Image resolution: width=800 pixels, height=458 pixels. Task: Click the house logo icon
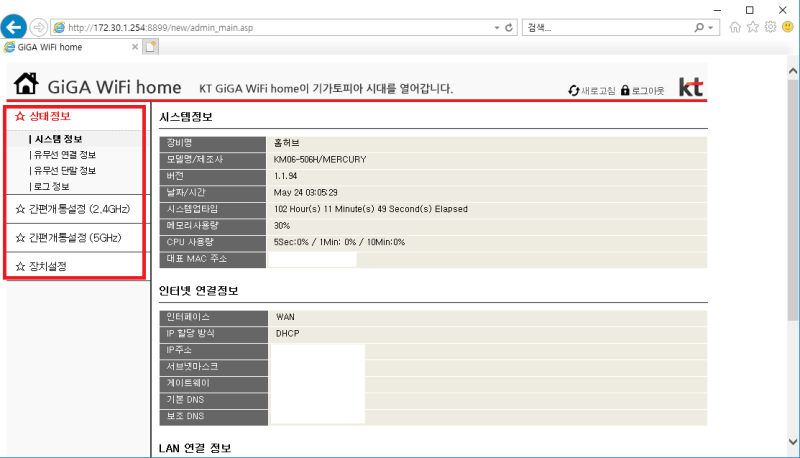(26, 83)
